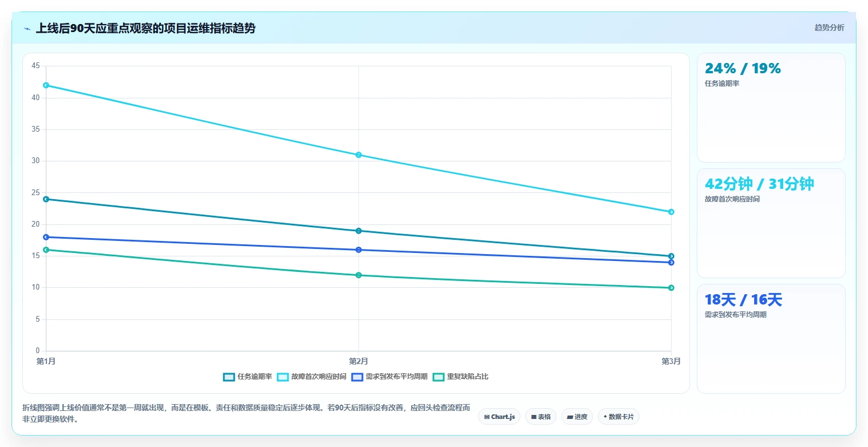Click the description paragraph starting with 折线图强调
Screen dimensions: 868x447
246,413
